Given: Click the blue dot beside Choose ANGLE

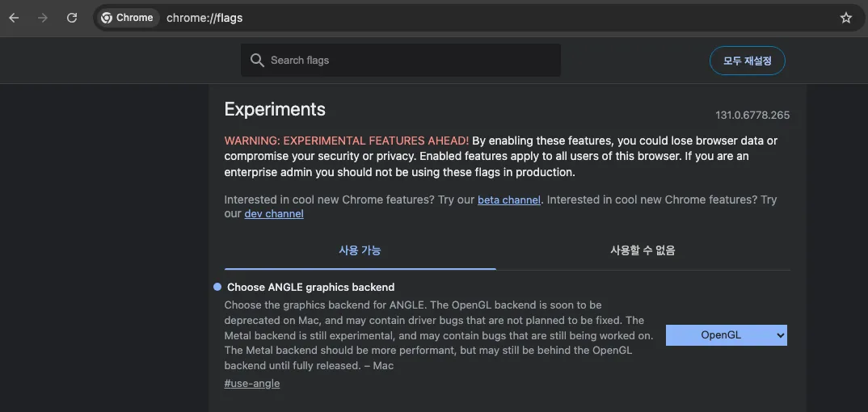Looking at the screenshot, I should tap(217, 287).
